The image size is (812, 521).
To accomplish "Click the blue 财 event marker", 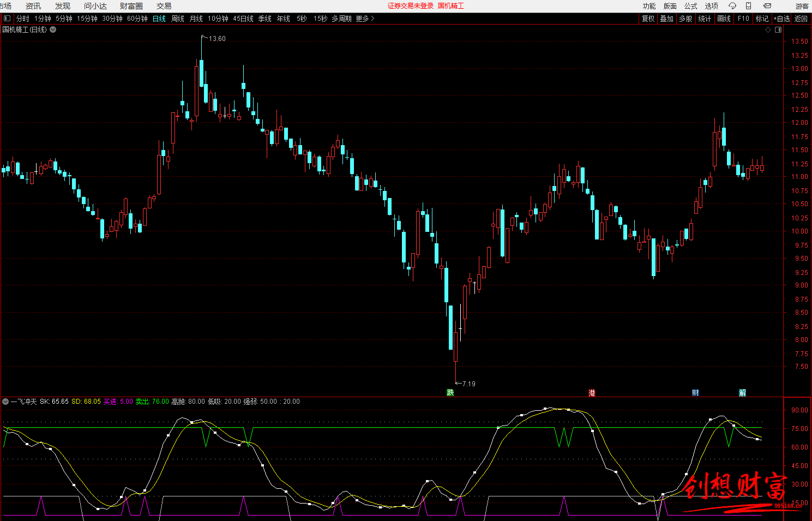I will (695, 393).
